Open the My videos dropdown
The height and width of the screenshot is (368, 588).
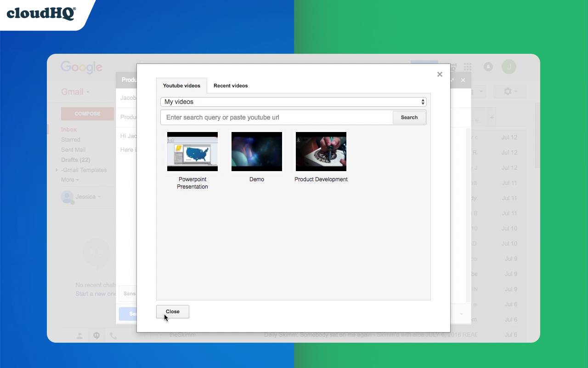pos(294,102)
